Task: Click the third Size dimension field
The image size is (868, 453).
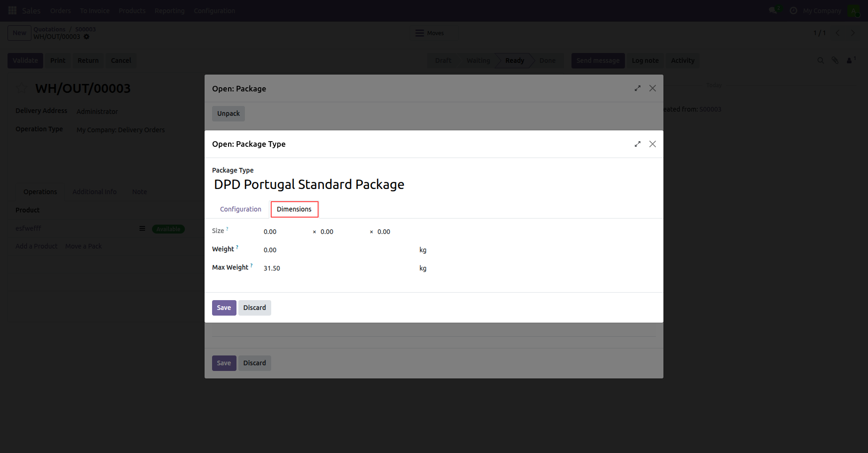Action: pos(400,232)
